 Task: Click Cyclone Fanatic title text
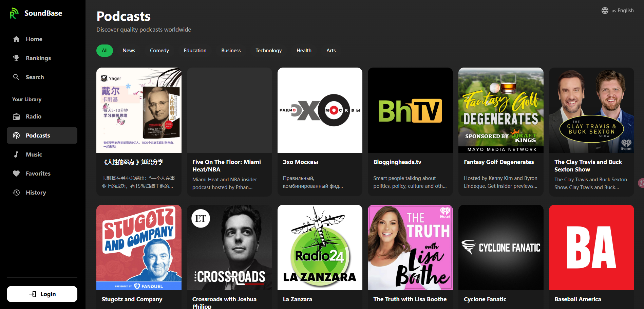pos(485,299)
